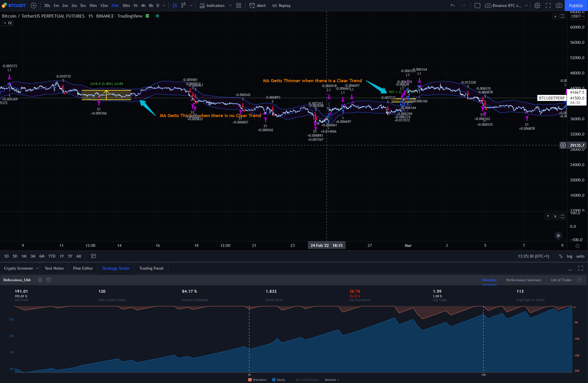The image size is (588, 383).
Task: Move chart pane down arrow
Action: tap(555, 16)
